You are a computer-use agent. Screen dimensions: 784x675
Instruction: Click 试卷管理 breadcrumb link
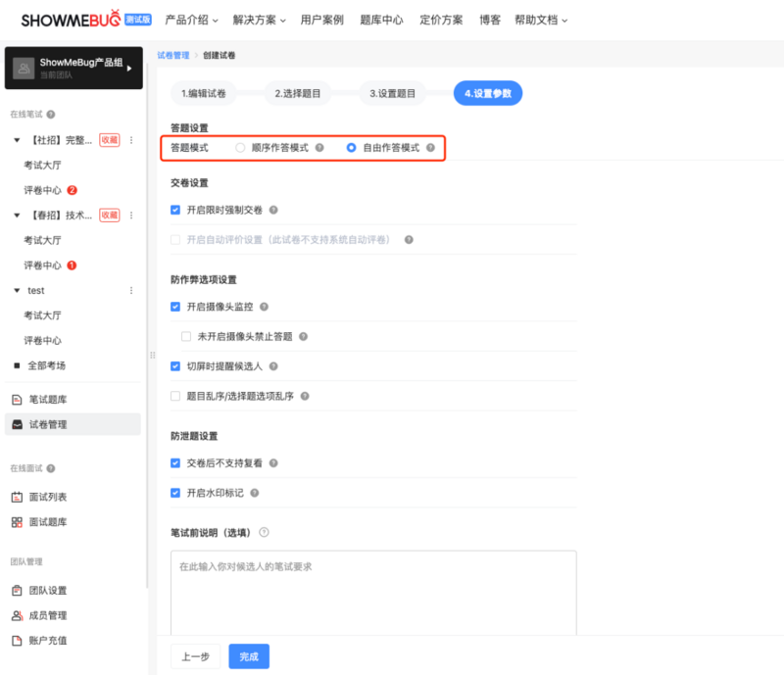point(173,56)
